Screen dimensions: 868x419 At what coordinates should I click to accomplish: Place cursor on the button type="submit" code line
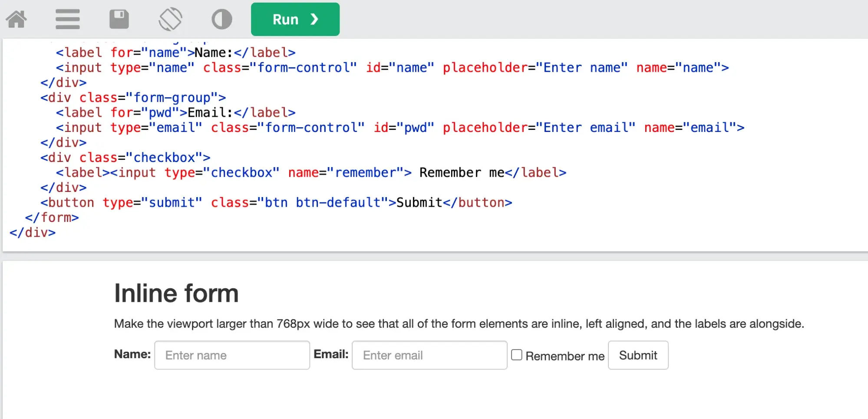(x=276, y=203)
